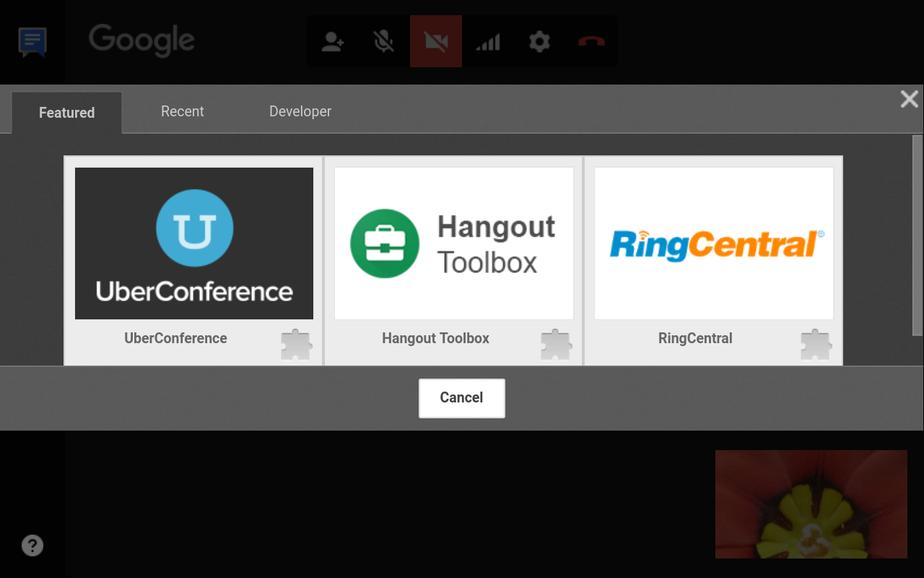This screenshot has height=578, width=924.
Task: Click puzzle piece icon on RingCentral card
Action: click(816, 345)
